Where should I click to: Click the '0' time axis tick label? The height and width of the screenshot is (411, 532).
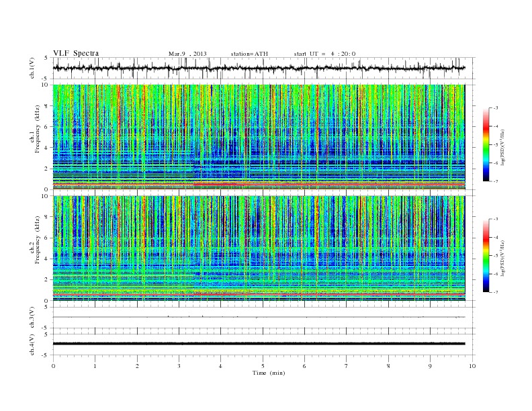[53, 366]
